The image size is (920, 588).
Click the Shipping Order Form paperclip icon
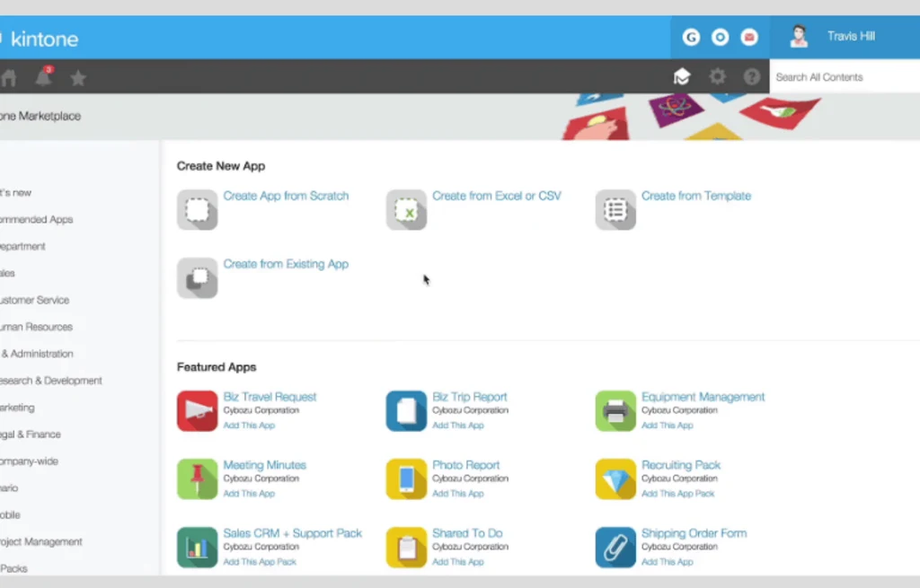coord(615,548)
